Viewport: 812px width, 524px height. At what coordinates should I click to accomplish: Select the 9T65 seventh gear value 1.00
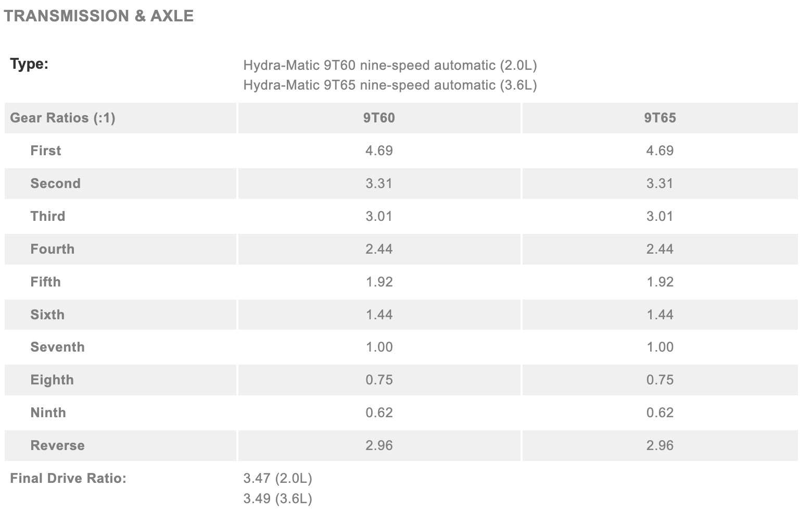click(x=659, y=347)
